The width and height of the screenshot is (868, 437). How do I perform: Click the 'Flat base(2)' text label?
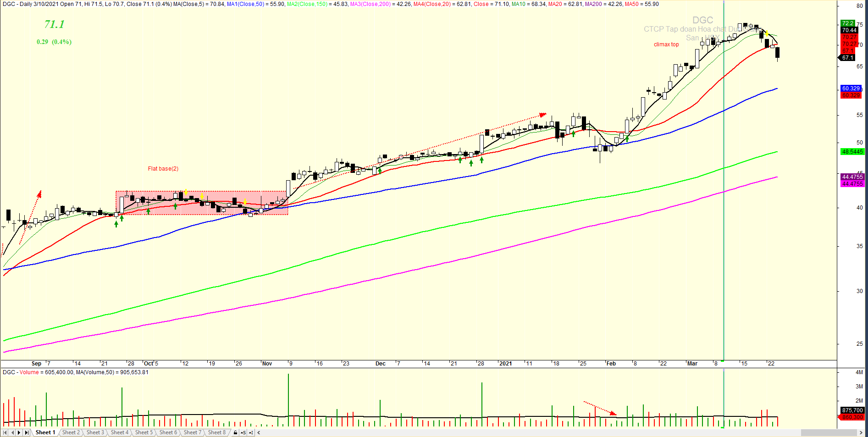pyautogui.click(x=163, y=169)
